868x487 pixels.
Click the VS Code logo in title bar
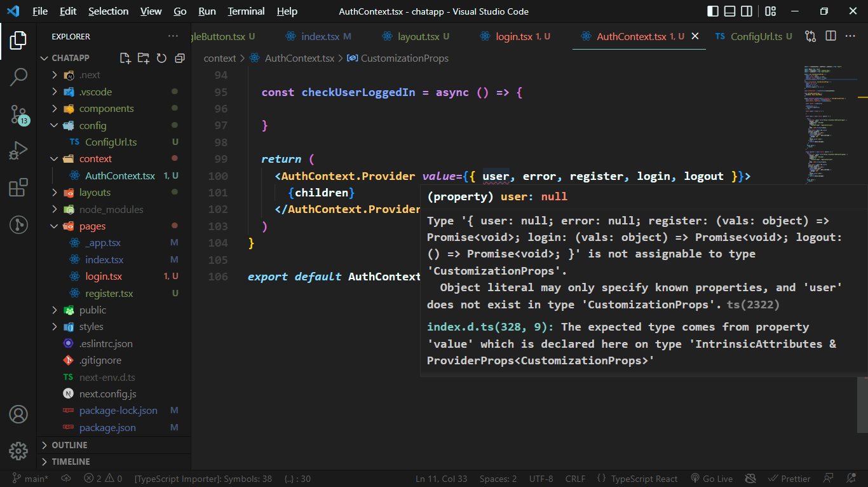coord(13,11)
